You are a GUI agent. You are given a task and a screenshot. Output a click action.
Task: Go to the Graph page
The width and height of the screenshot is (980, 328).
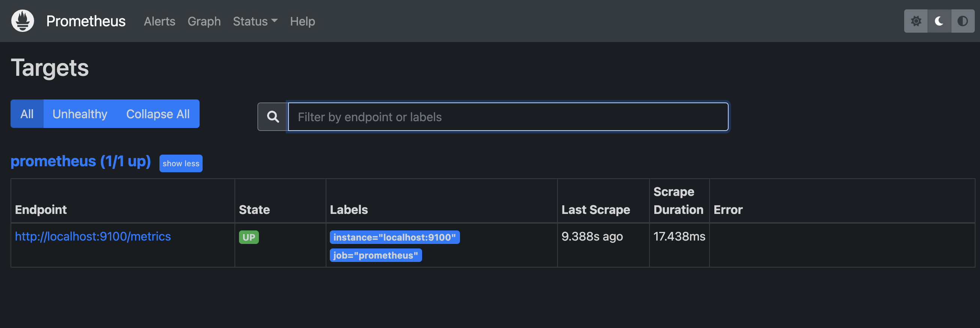tap(204, 21)
